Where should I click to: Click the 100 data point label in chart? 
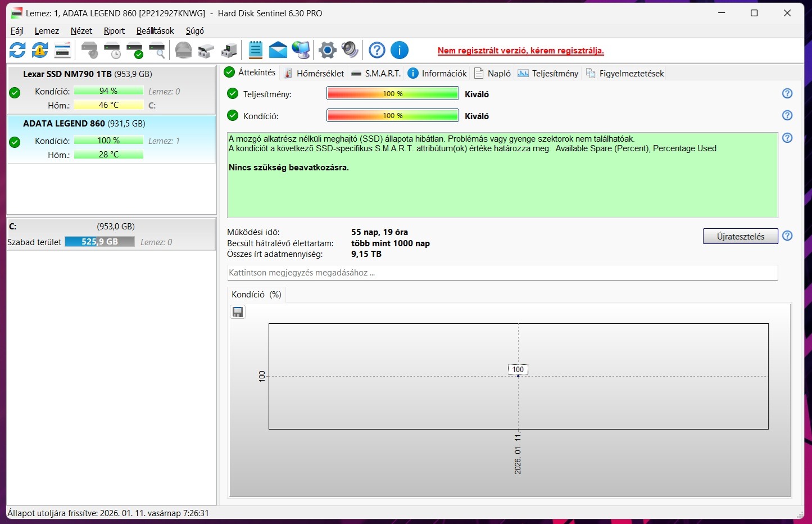coord(518,369)
